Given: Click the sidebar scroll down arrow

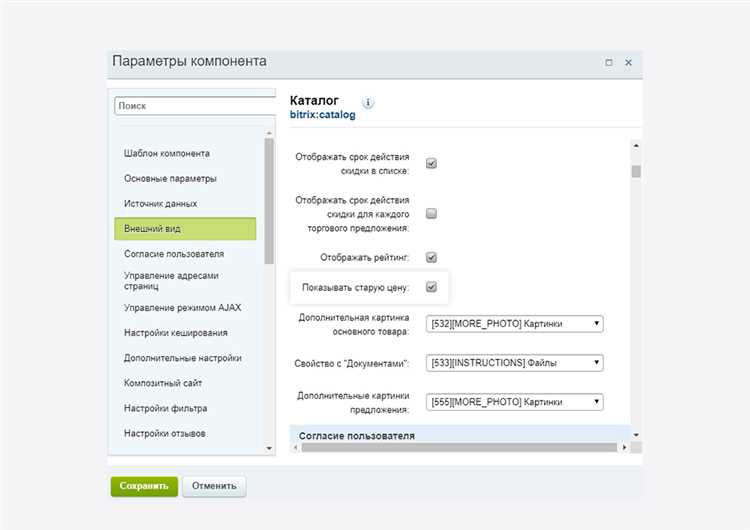Looking at the screenshot, I should click(269, 448).
